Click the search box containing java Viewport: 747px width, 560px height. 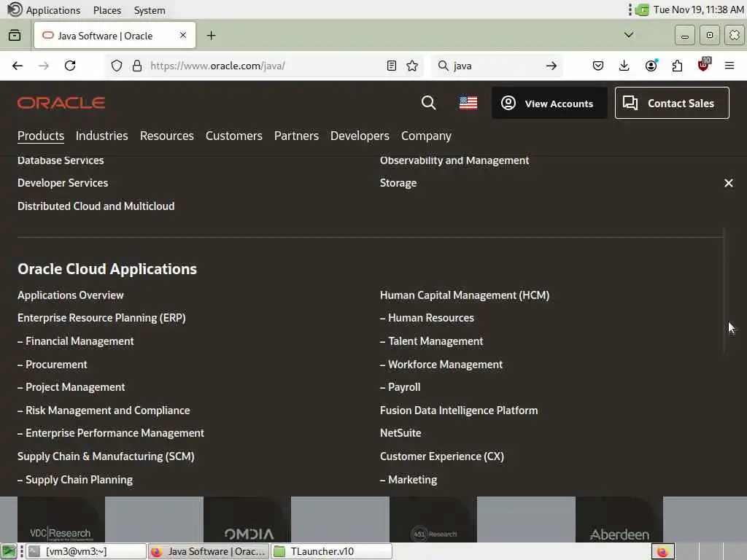tap(495, 66)
